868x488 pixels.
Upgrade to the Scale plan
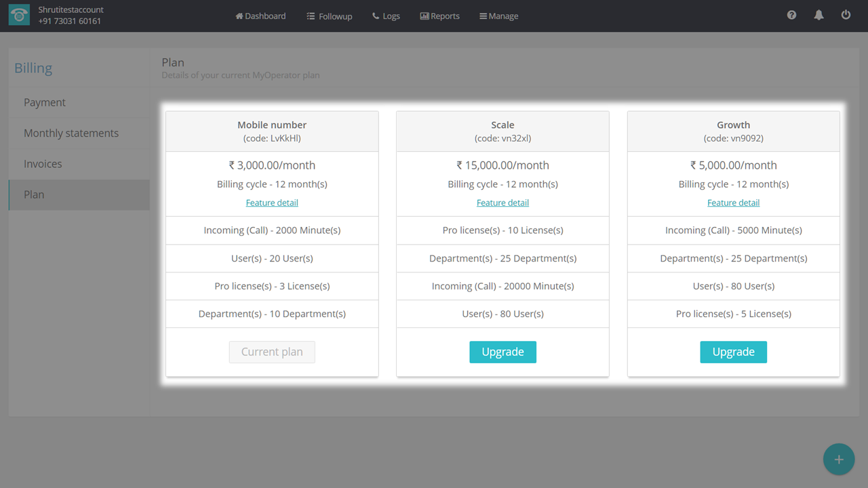(x=502, y=352)
